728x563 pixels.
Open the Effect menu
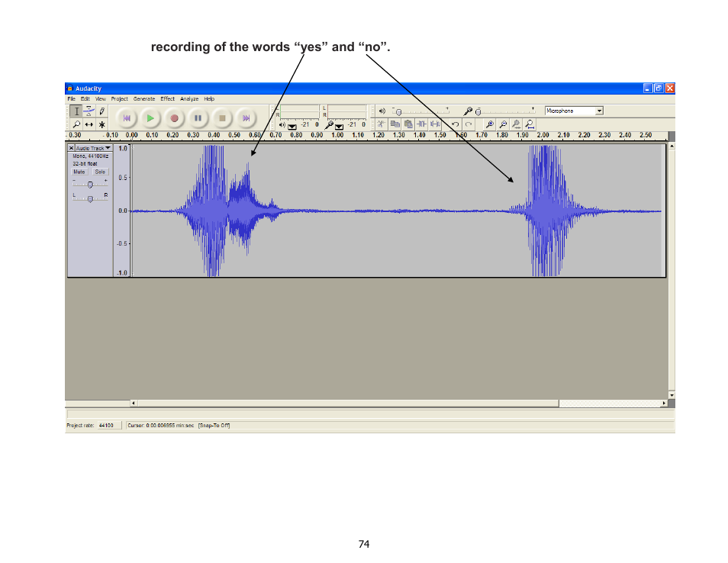point(168,99)
